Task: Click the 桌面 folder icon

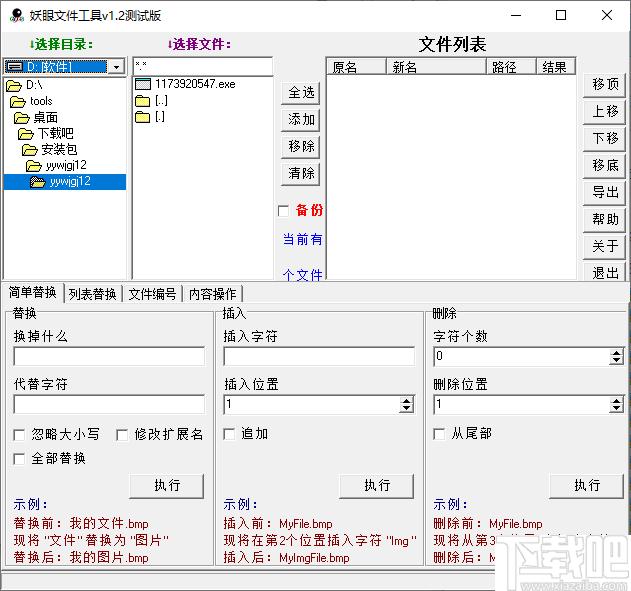Action: [x=22, y=117]
